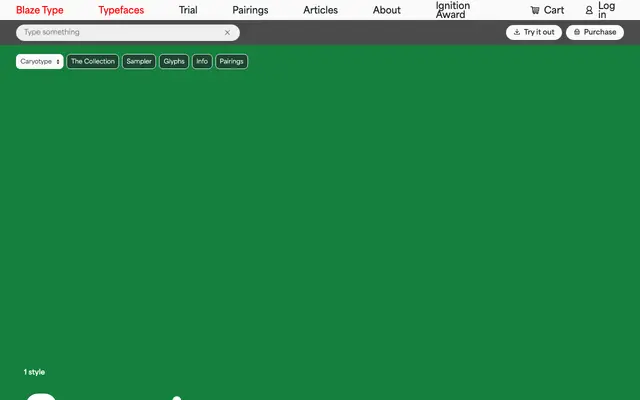Viewport: 640px width, 400px height.
Task: Click the Try it out button
Action: point(534,32)
